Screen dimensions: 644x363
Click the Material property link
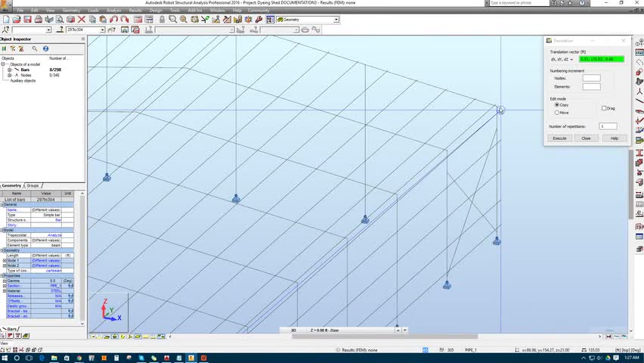[x=14, y=291]
